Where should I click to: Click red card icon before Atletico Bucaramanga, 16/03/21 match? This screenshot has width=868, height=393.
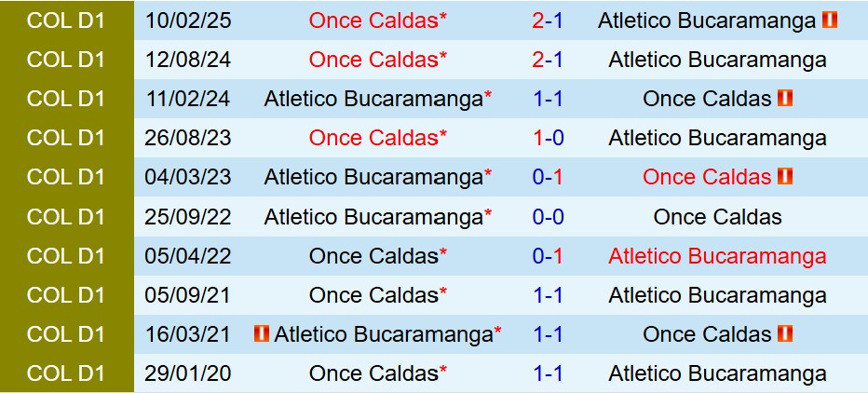(262, 333)
